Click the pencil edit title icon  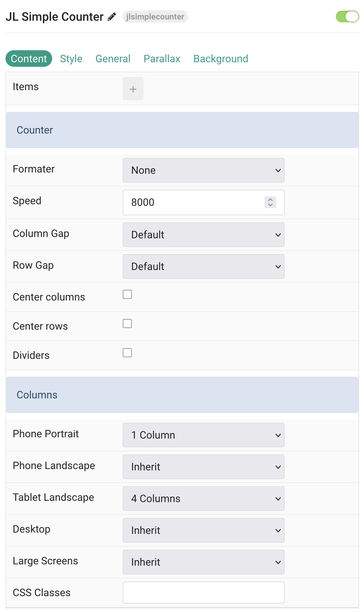[112, 17]
